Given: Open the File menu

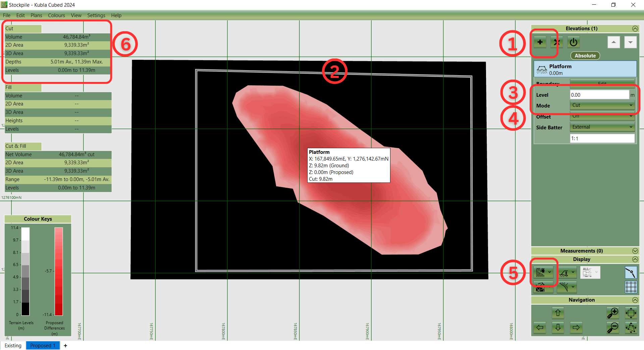Looking at the screenshot, I should [7, 15].
